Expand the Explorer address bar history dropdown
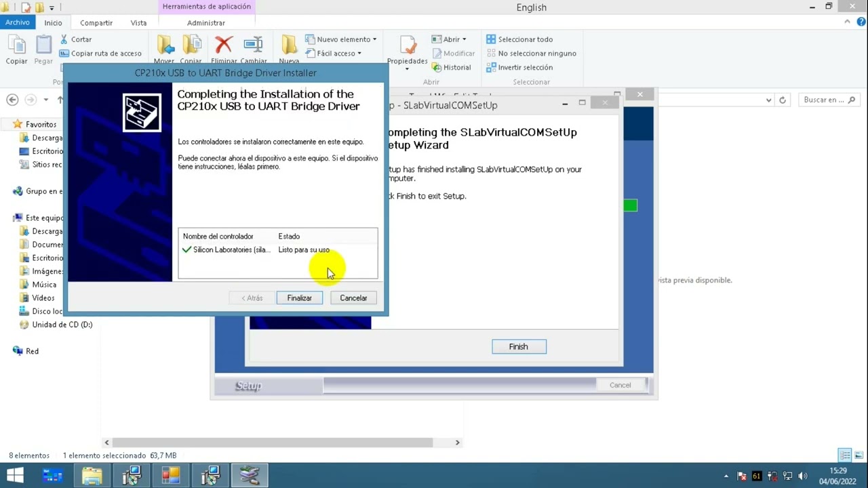This screenshot has width=868, height=488. pyautogui.click(x=768, y=100)
